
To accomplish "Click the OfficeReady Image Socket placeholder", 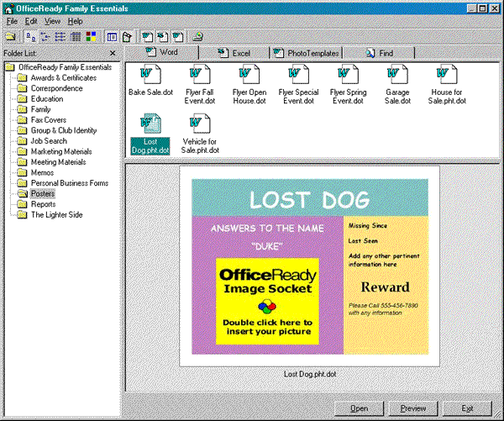I will point(267,302).
